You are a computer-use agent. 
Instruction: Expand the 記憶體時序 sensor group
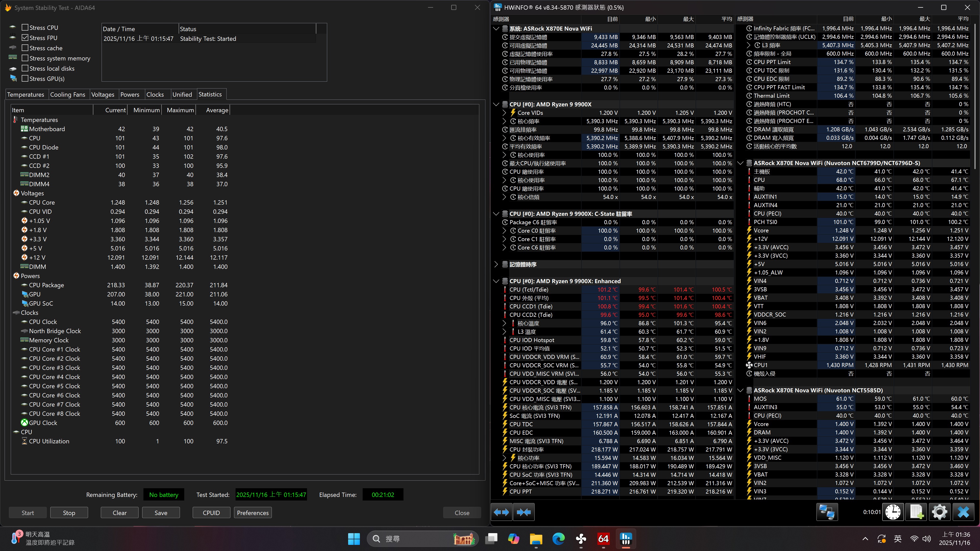point(496,264)
